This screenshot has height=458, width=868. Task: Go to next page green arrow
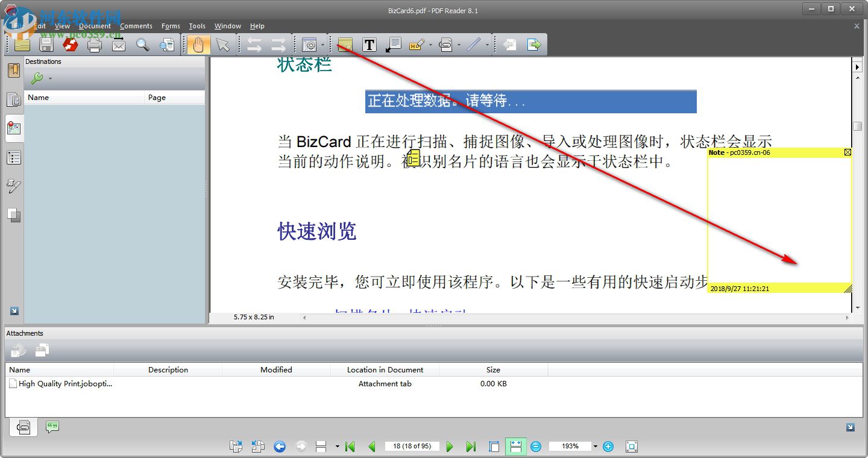450,447
